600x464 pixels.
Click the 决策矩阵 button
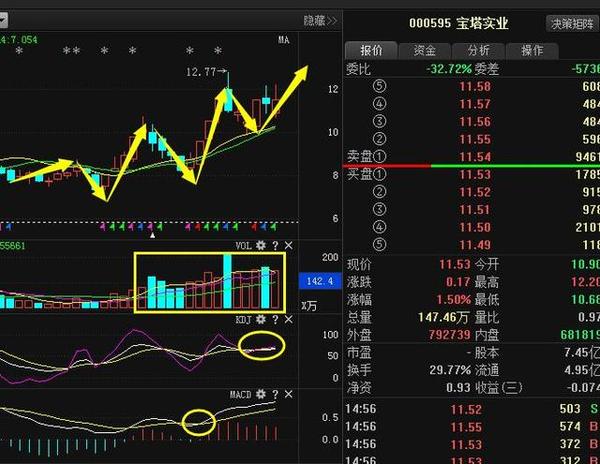[572, 24]
